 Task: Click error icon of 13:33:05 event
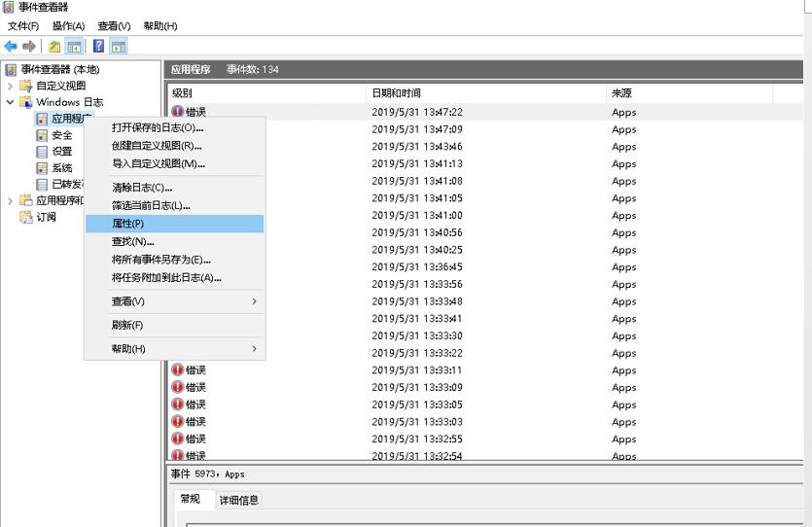click(x=178, y=404)
